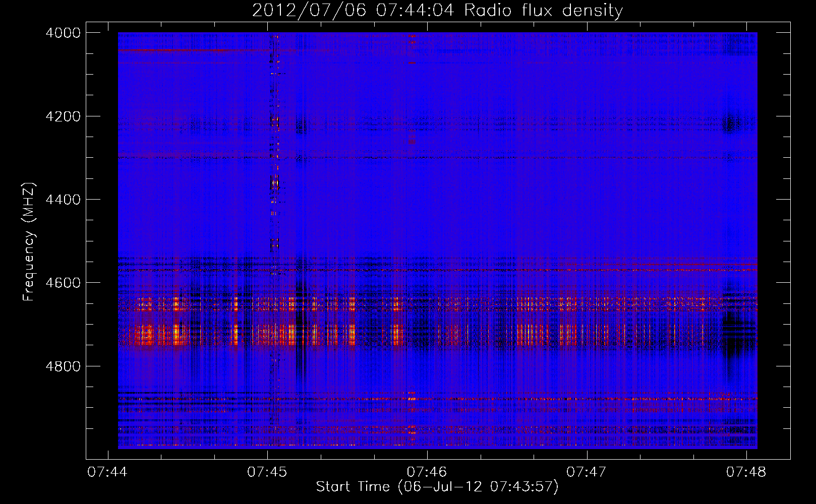The width and height of the screenshot is (816, 504).
Task: Select the "Frequency (MHZ)" y-axis label
Action: pyautogui.click(x=29, y=242)
